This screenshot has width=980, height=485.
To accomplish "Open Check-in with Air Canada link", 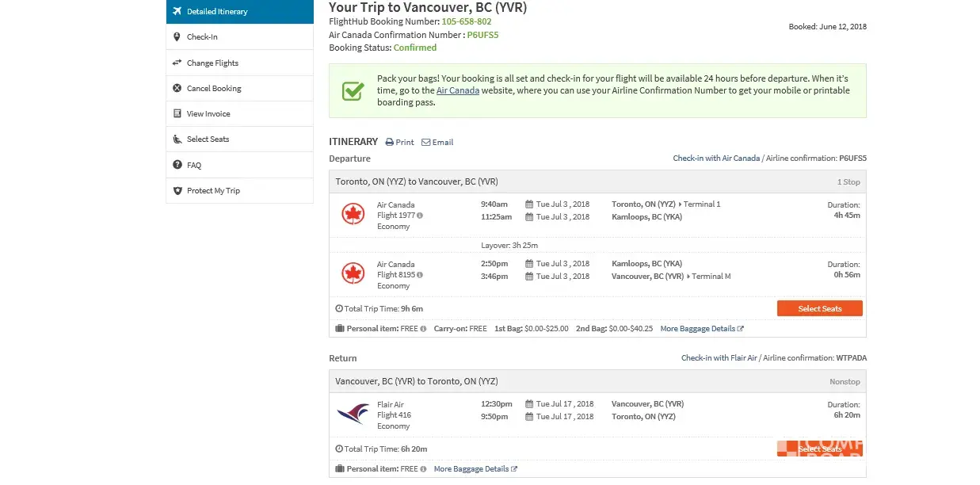I will coord(716,158).
